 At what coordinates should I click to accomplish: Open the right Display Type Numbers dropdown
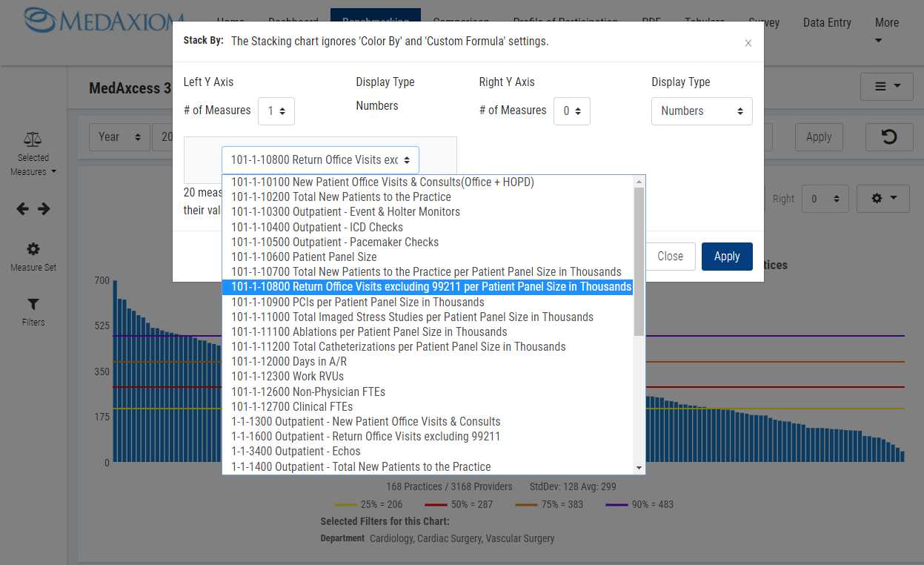[x=702, y=111]
